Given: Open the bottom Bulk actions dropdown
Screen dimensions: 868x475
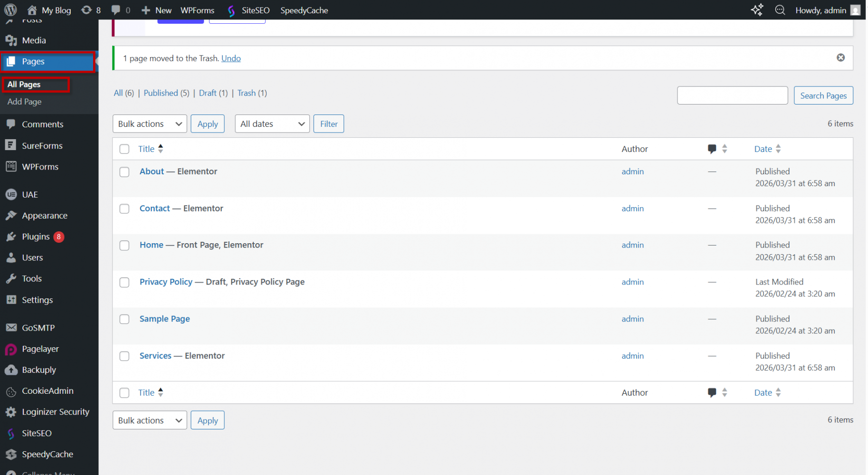Looking at the screenshot, I should coord(150,420).
